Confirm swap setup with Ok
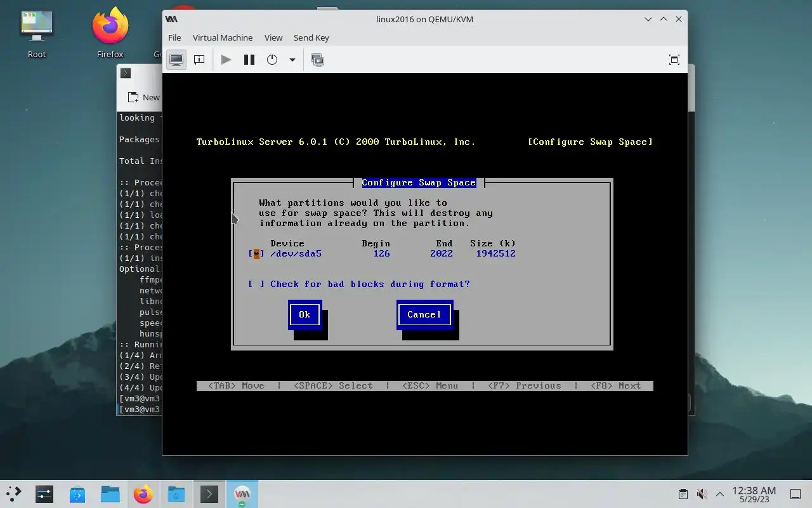 [304, 314]
